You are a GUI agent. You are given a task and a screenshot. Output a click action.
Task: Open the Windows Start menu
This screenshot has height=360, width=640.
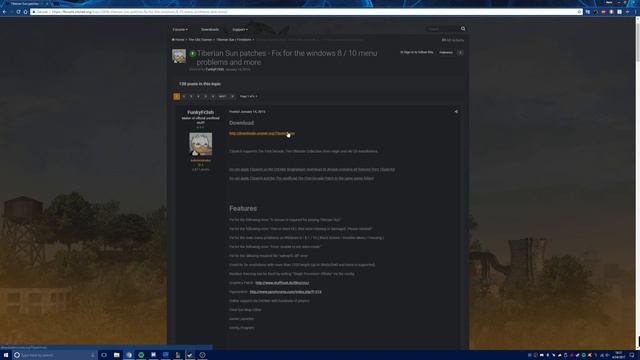pyautogui.click(x=6, y=355)
